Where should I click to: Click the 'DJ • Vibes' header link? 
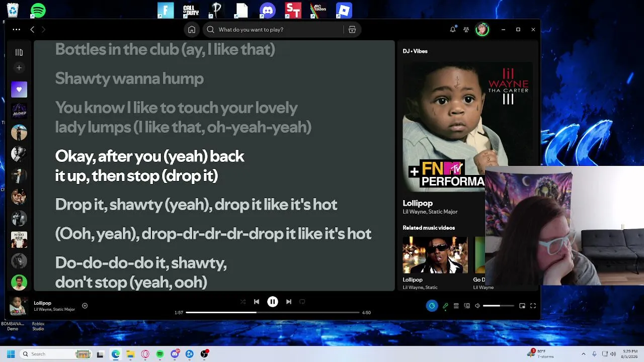(x=415, y=51)
